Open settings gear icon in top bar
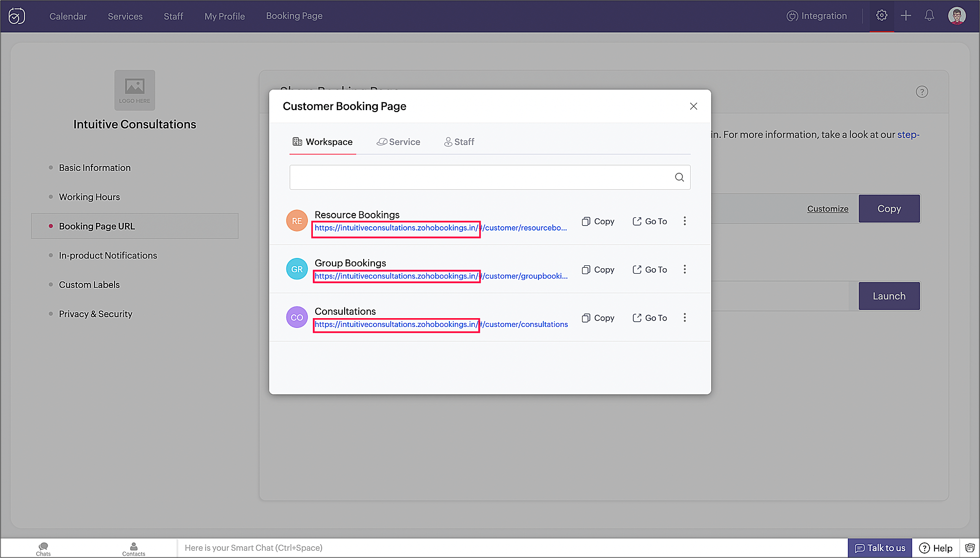The width and height of the screenshot is (980, 558). pyautogui.click(x=882, y=16)
